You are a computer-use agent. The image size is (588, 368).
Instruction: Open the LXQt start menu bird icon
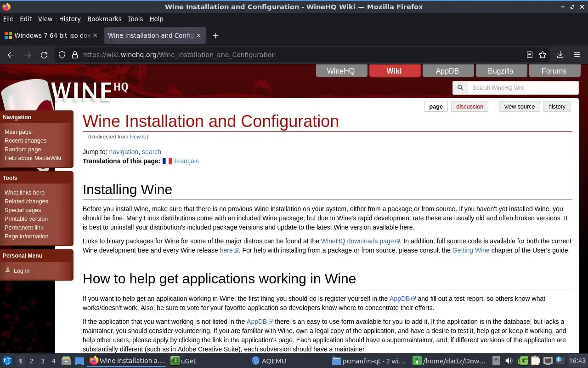7,361
